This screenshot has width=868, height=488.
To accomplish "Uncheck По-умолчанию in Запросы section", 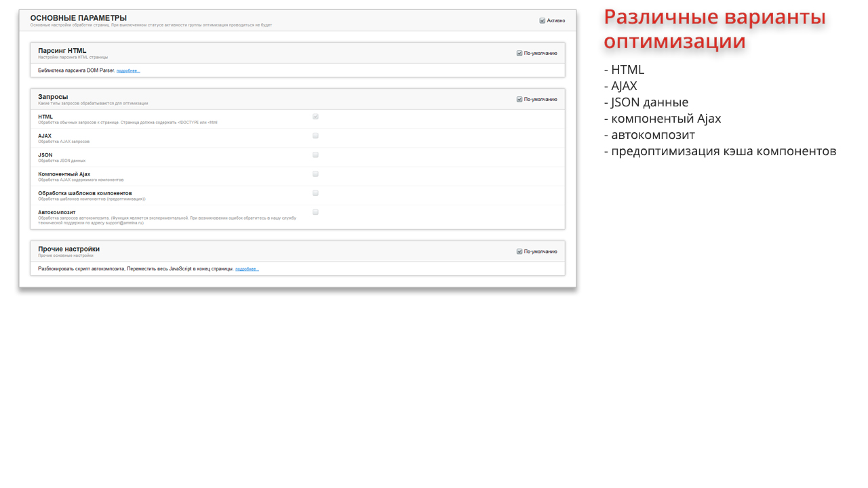I will pos(519,100).
